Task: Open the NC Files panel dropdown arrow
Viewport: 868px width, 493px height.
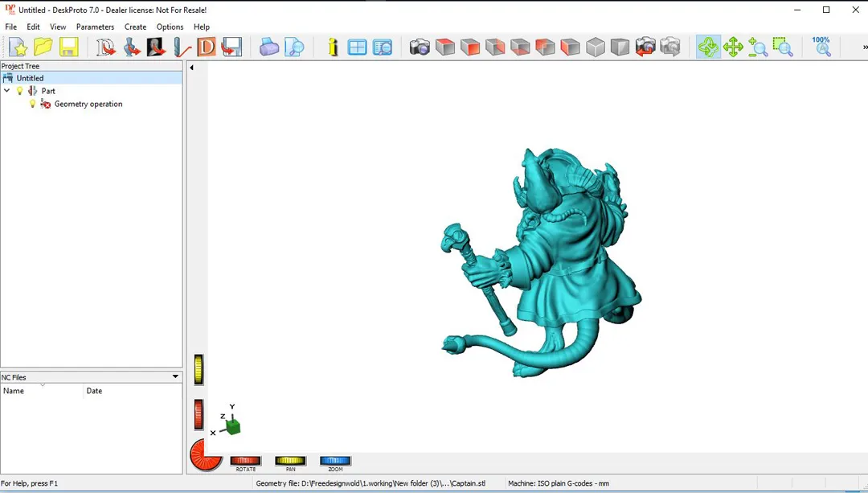Action: coord(175,376)
